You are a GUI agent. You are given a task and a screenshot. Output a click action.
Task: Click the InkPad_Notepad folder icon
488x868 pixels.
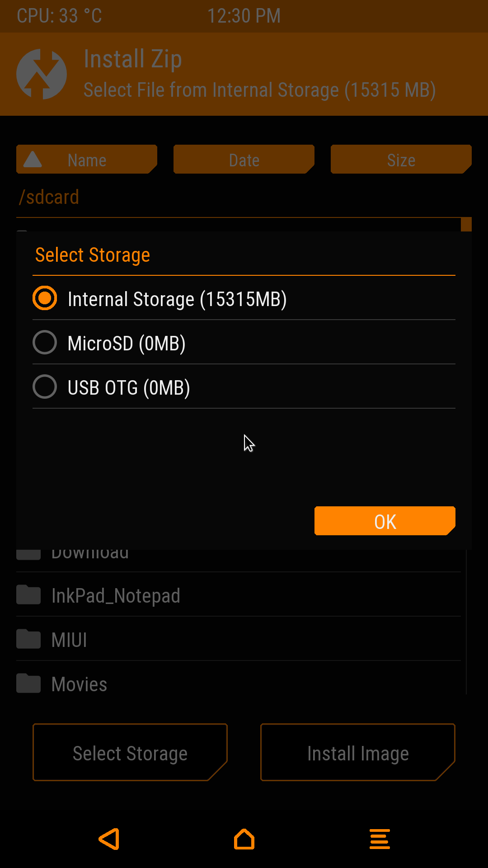click(28, 595)
